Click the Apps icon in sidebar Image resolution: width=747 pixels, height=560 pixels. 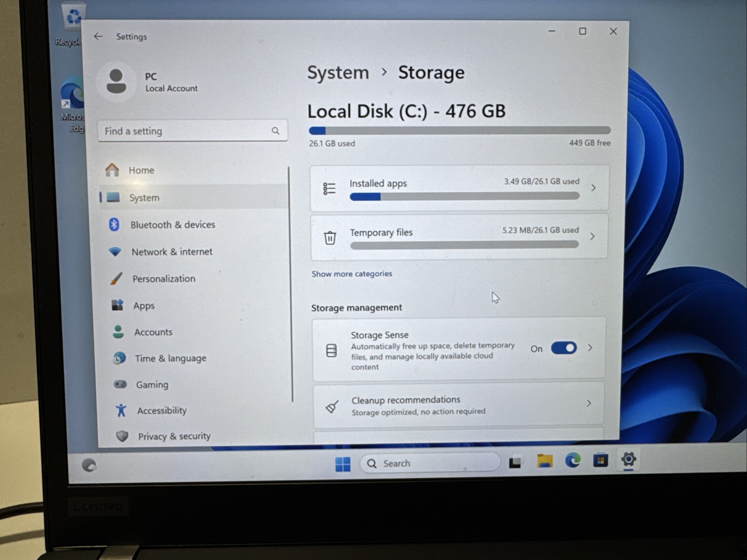(x=117, y=305)
